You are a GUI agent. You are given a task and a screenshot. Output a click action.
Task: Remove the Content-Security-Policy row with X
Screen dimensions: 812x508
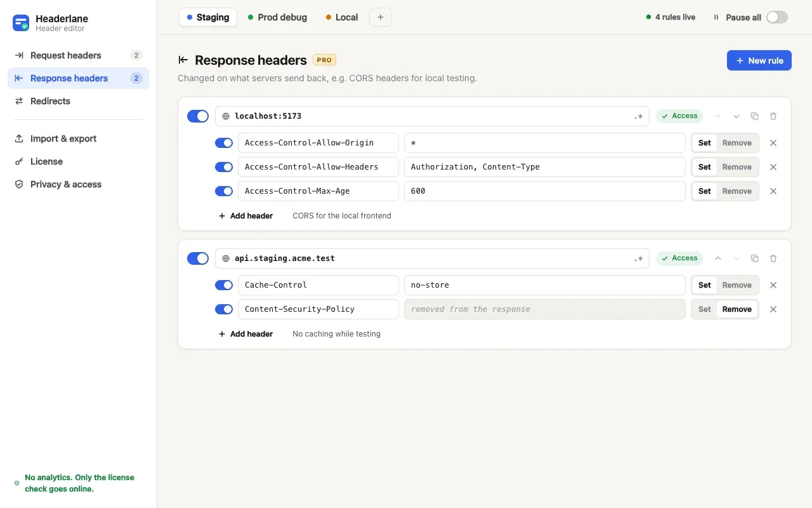tap(773, 309)
